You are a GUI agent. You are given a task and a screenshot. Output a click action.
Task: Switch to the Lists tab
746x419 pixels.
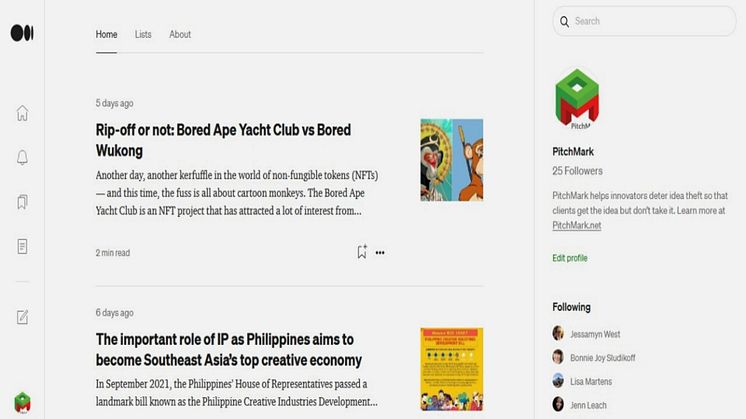[143, 34]
